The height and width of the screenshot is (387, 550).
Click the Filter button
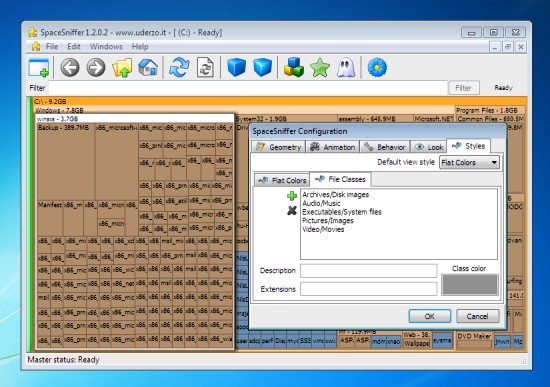pos(464,88)
